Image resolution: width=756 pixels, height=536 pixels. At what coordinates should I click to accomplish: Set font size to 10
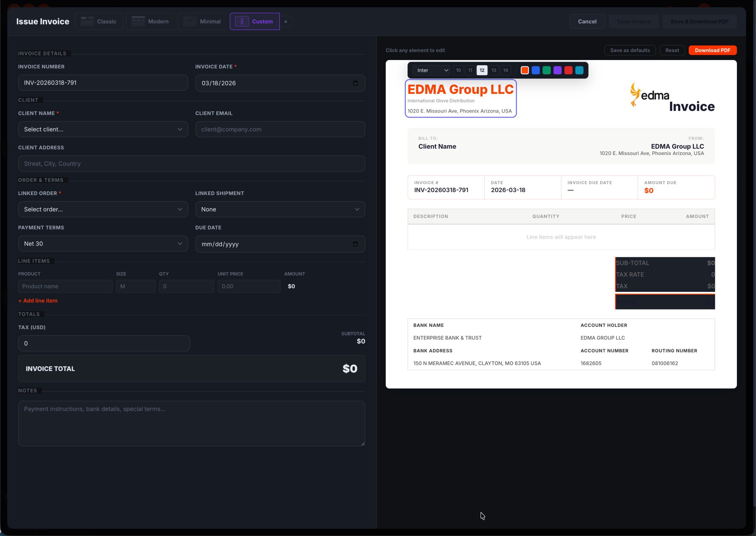click(458, 70)
